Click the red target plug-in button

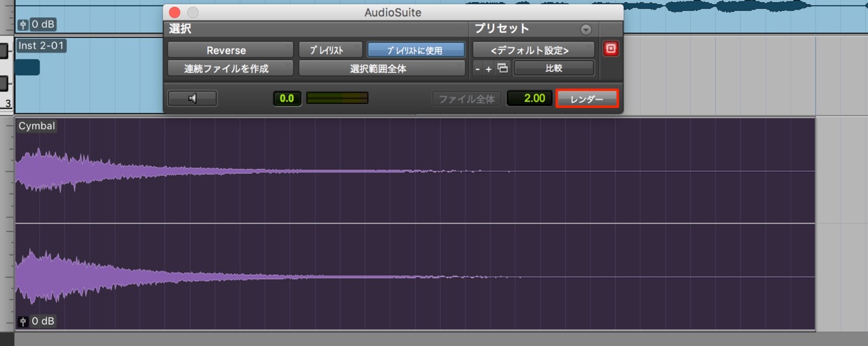tap(610, 49)
